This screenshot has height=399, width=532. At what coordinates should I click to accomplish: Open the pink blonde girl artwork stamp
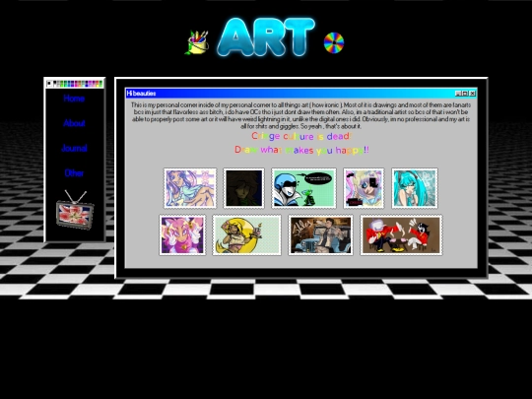[364, 188]
